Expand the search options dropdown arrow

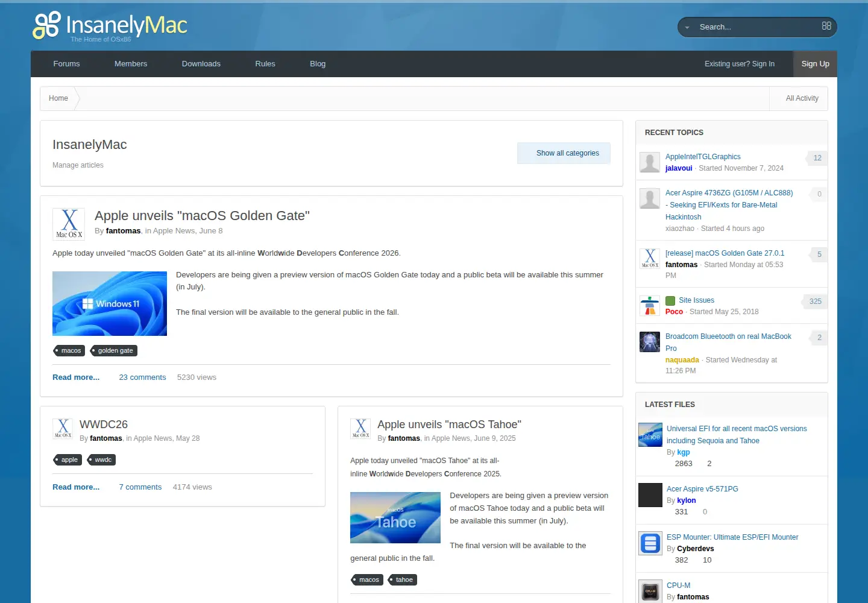687,27
